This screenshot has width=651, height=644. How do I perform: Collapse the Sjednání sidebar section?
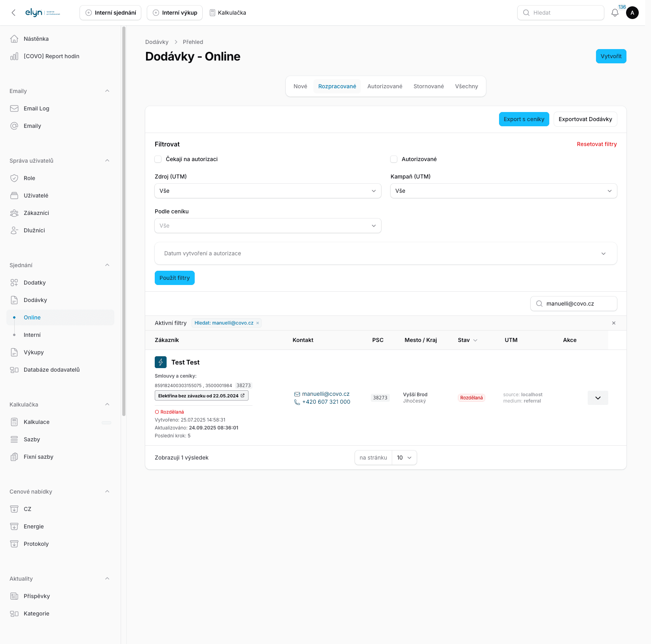tap(107, 265)
